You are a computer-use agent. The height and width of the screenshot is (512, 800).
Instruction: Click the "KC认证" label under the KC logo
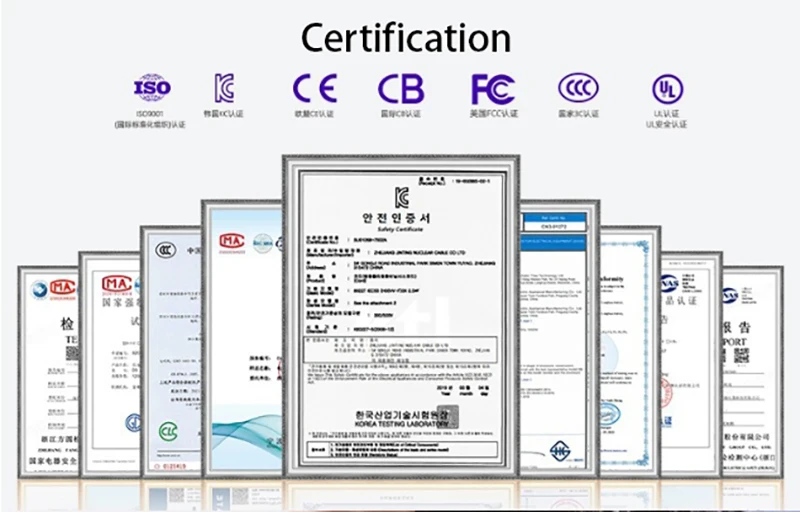coord(223,114)
